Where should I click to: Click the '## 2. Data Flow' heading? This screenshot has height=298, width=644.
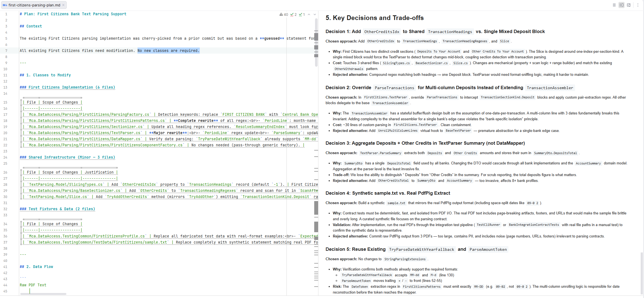36,267
